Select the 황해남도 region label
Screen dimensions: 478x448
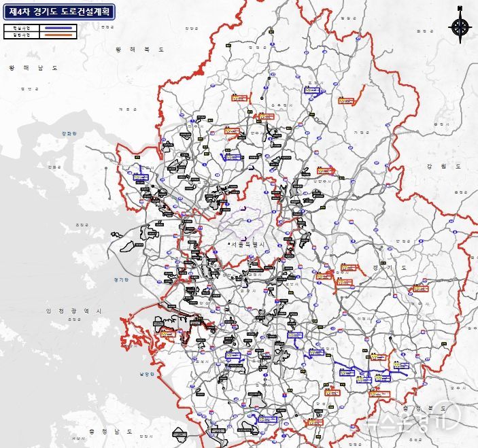point(33,68)
